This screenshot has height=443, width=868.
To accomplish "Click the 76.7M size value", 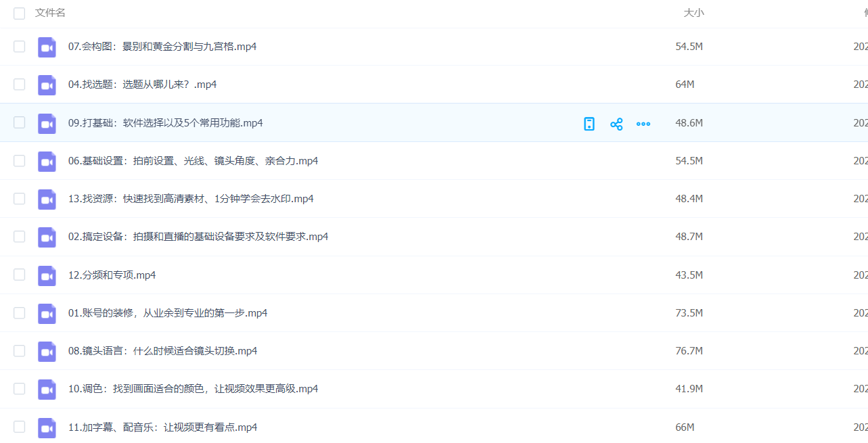I will click(x=689, y=351).
